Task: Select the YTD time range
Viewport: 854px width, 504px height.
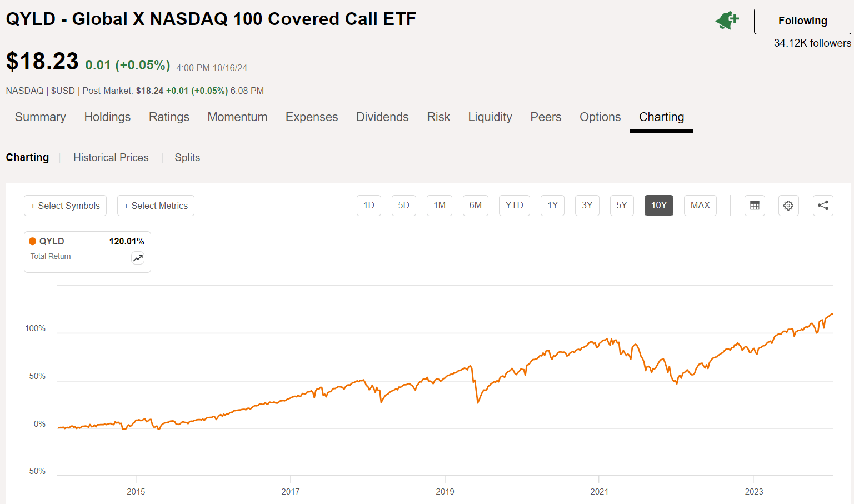Action: tap(514, 205)
